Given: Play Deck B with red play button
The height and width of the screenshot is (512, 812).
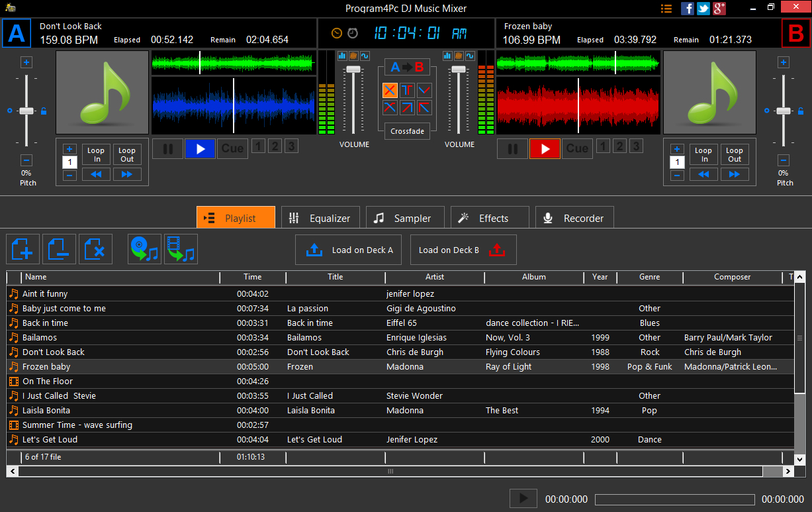Looking at the screenshot, I should [545, 149].
